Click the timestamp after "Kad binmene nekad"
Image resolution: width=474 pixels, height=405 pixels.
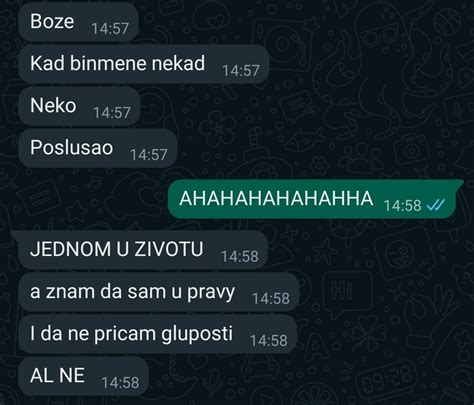coord(241,70)
